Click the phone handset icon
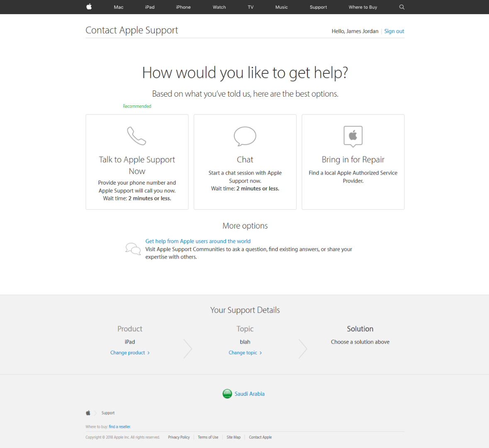489x448 pixels. tap(136, 136)
